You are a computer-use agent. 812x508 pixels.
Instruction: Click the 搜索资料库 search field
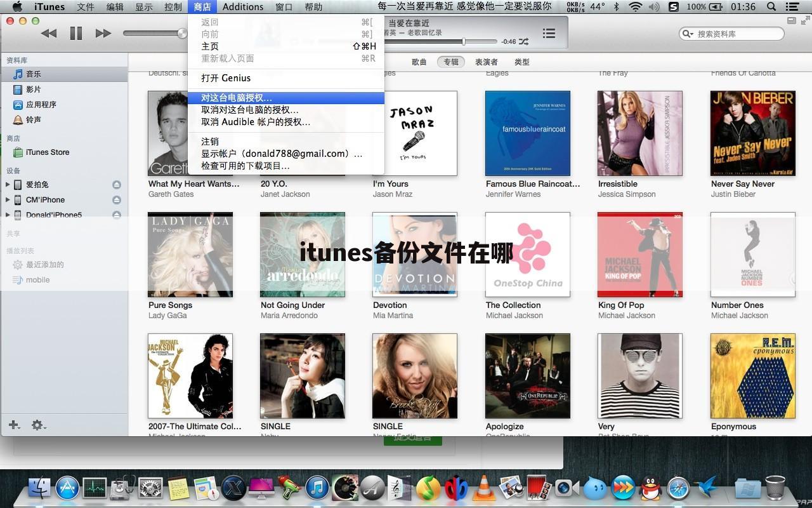(x=731, y=34)
